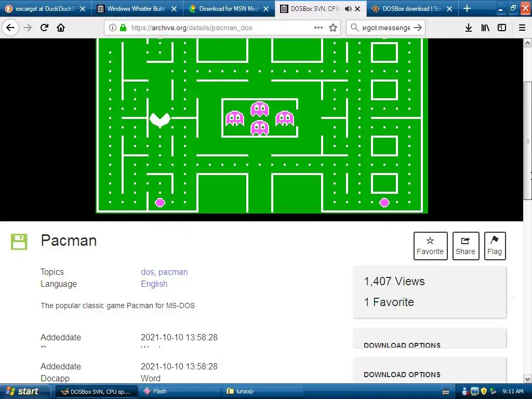Click the 9:11 AM system clock
Screen dimensions: 532x399
click(513, 392)
